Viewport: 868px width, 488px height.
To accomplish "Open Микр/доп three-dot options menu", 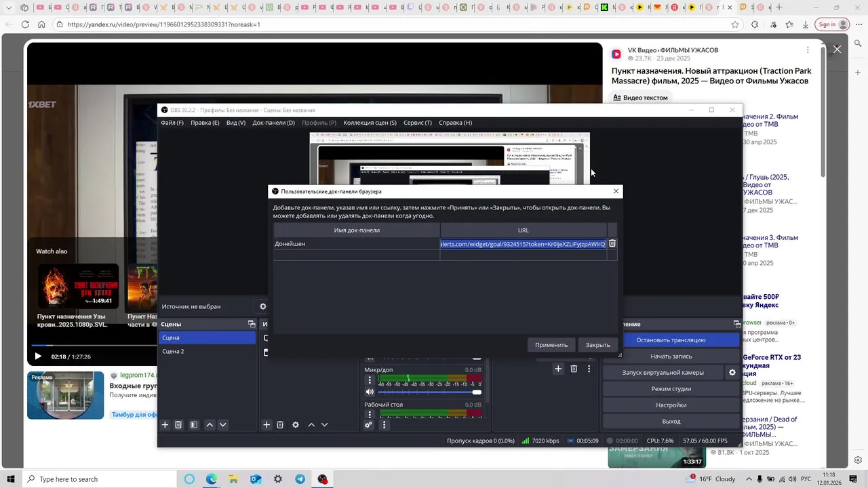I will pos(370,380).
